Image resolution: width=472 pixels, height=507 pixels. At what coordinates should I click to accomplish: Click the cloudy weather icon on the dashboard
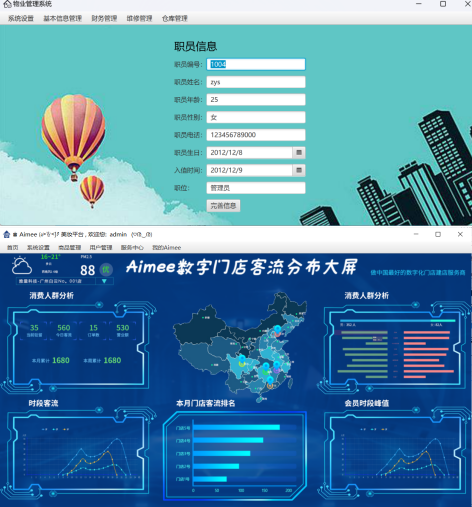[22, 266]
